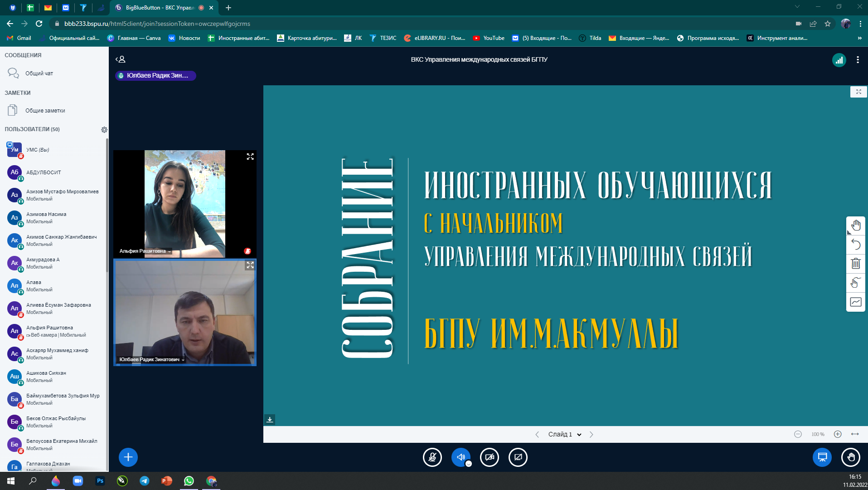Screen dimensions: 868x490
Task: Zoom in the slide with plus button
Action: 838,435
